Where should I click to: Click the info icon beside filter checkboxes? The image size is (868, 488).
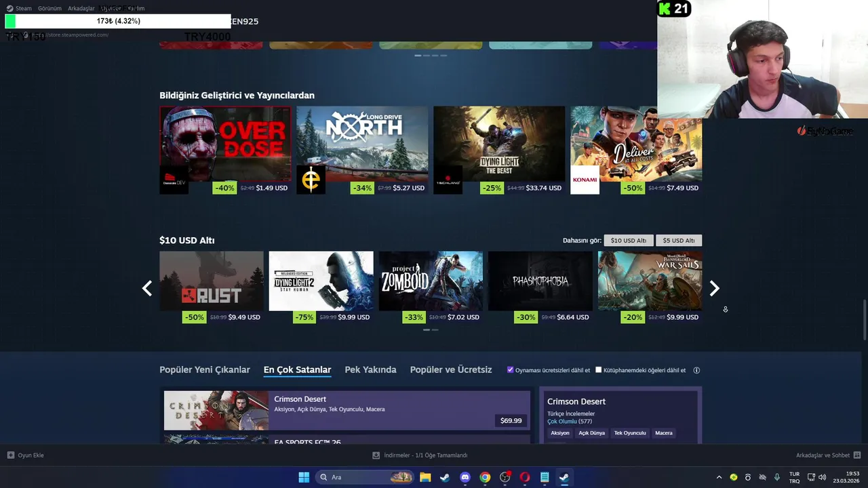[x=696, y=371]
